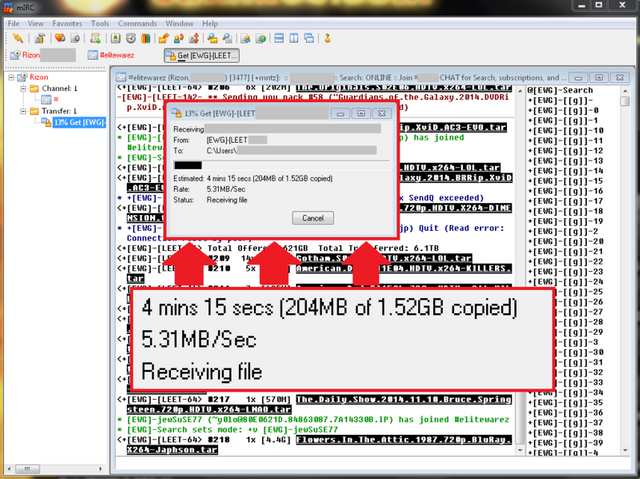Open the Channels list toolbar icon
The width and height of the screenshot is (640, 479).
click(x=75, y=38)
